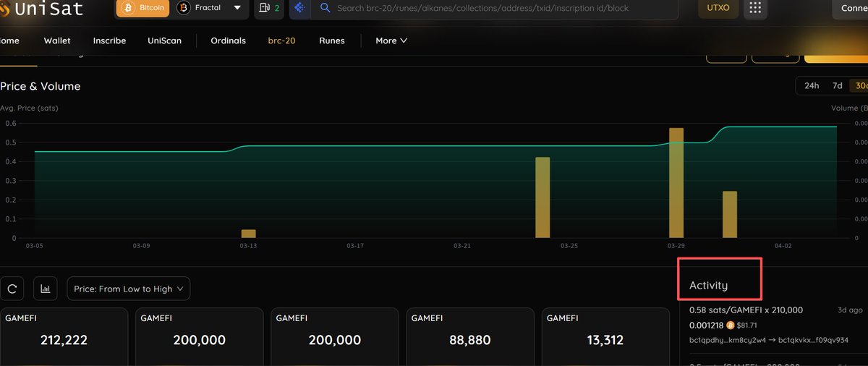Image resolution: width=868 pixels, height=366 pixels.
Task: Select the 24h chart range
Action: pos(812,85)
